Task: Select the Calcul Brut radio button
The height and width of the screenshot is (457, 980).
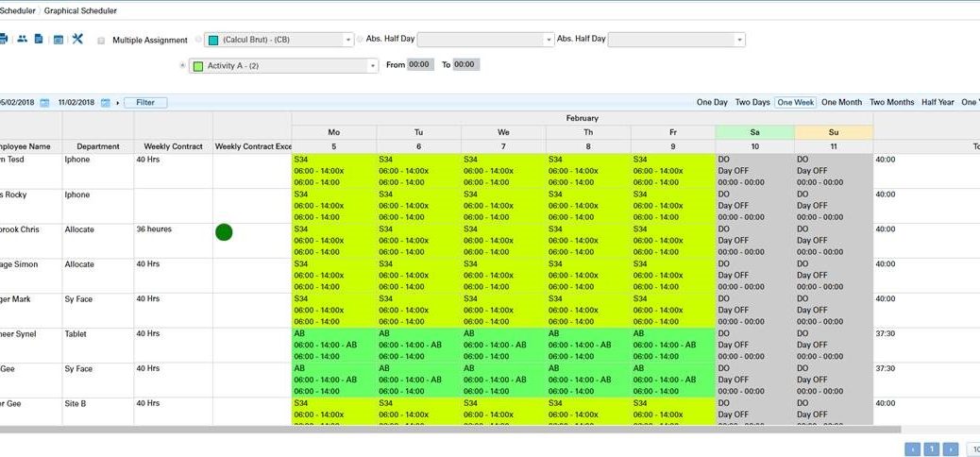Action: point(198,40)
